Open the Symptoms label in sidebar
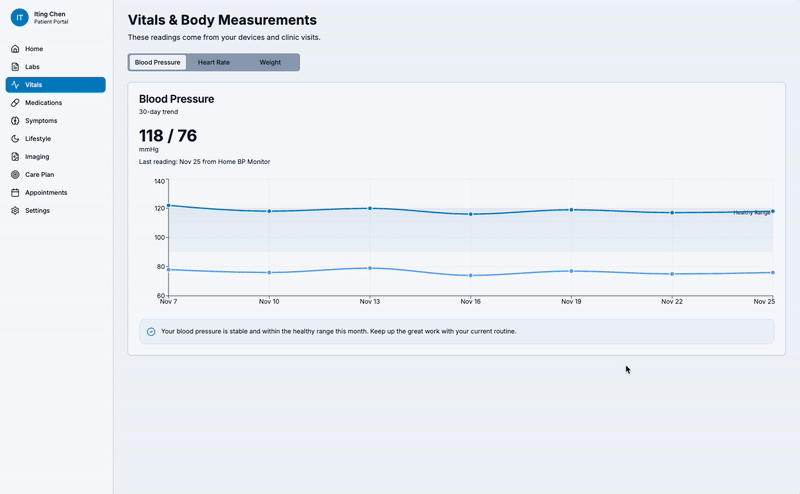The height and width of the screenshot is (494, 800). [x=41, y=121]
